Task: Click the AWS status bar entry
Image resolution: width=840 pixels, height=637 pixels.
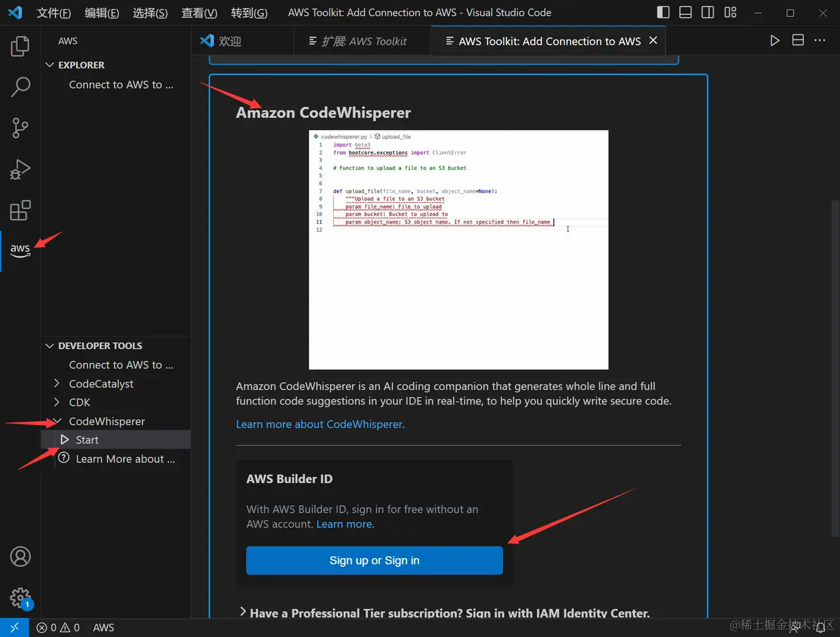Action: click(104, 628)
